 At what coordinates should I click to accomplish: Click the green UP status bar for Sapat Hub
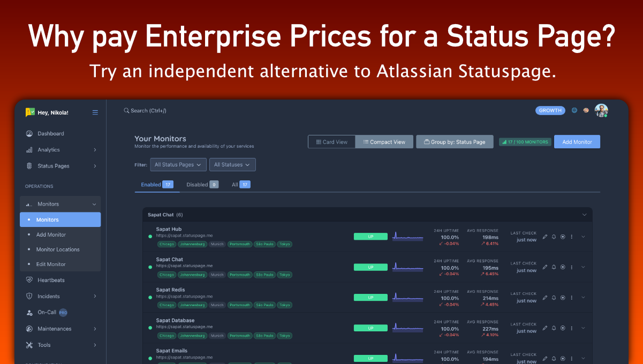point(370,237)
